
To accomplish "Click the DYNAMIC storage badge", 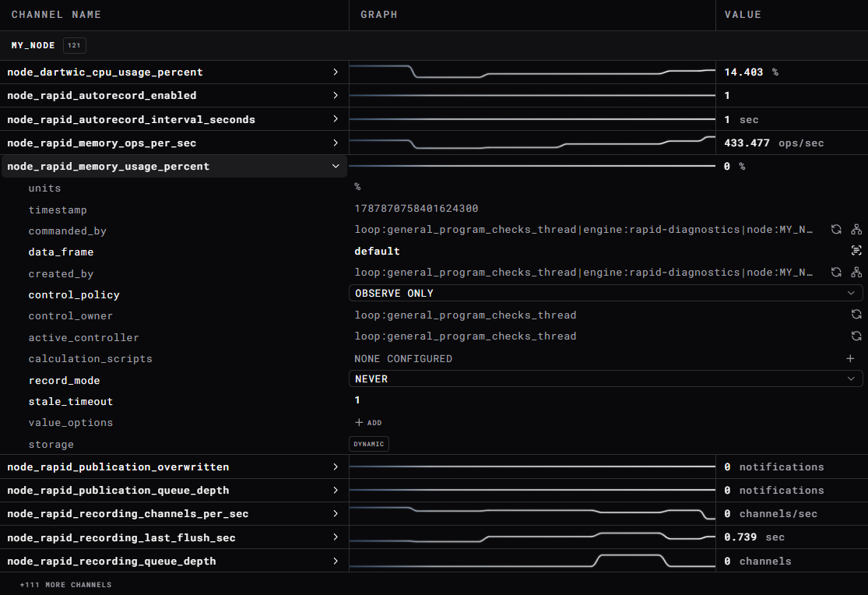I will 369,444.
